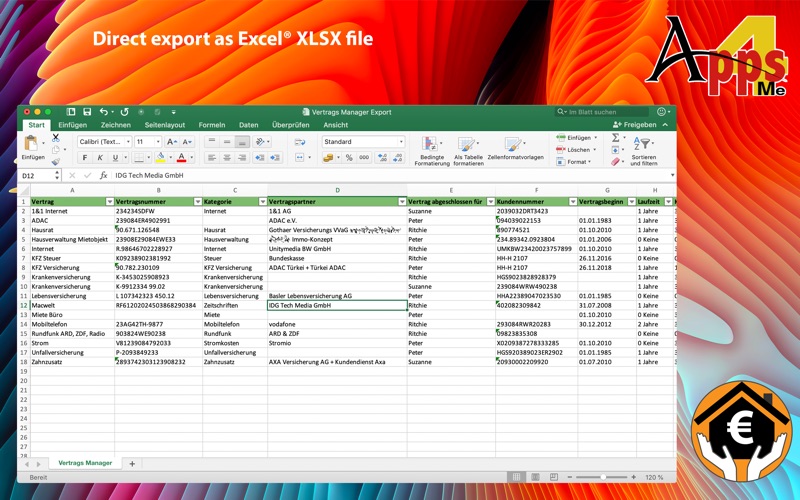Open filter dropdown on Vertrag header
The width and height of the screenshot is (800, 500).
(x=109, y=202)
